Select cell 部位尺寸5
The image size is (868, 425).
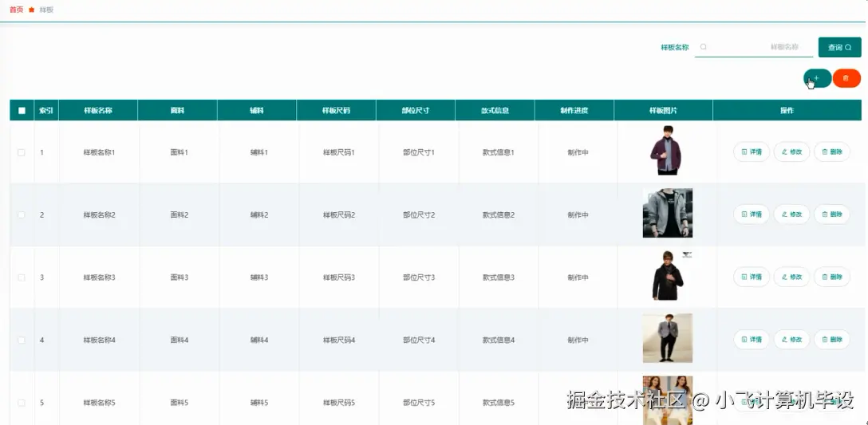pos(419,403)
